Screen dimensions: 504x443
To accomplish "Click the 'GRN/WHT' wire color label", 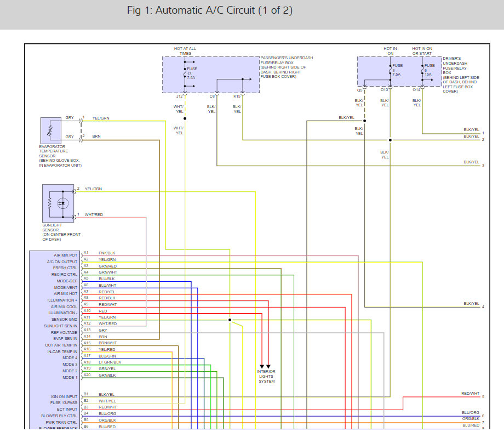I will click(x=108, y=272).
